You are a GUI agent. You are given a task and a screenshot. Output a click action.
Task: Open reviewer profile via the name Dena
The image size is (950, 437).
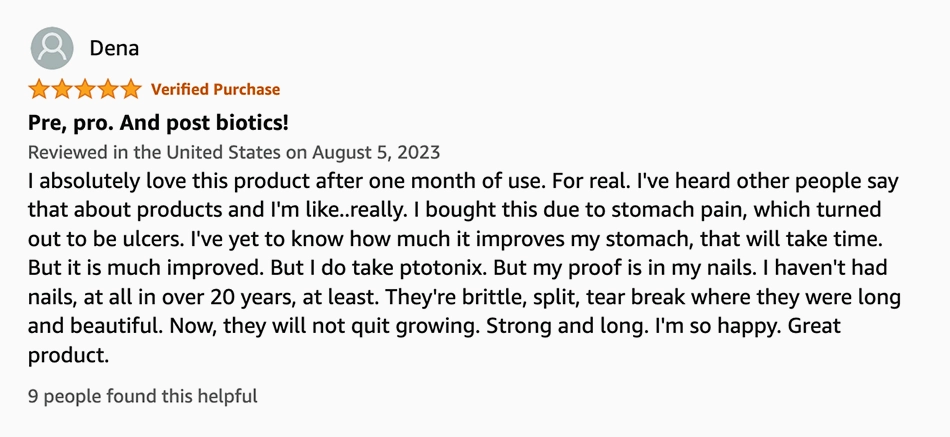pos(114,48)
